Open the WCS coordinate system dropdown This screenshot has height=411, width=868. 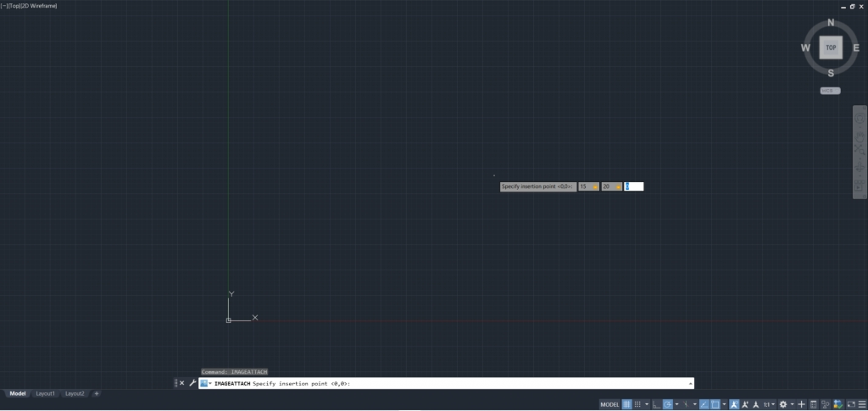(831, 91)
